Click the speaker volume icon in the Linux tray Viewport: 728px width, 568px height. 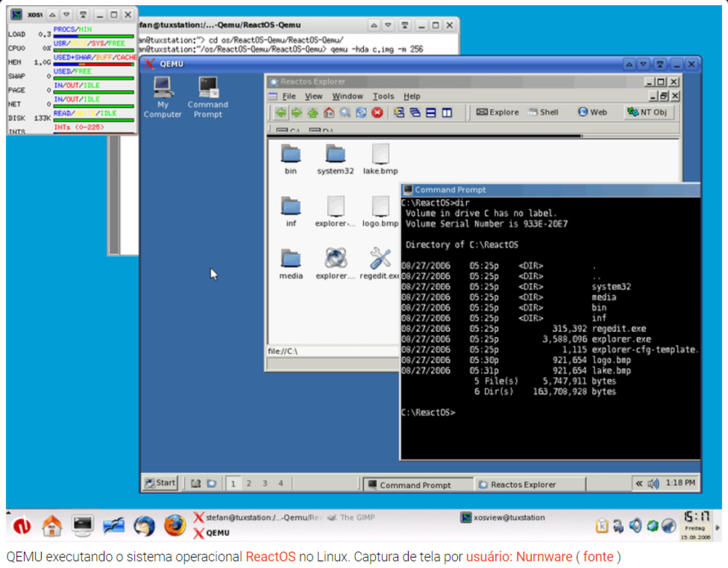click(x=635, y=526)
